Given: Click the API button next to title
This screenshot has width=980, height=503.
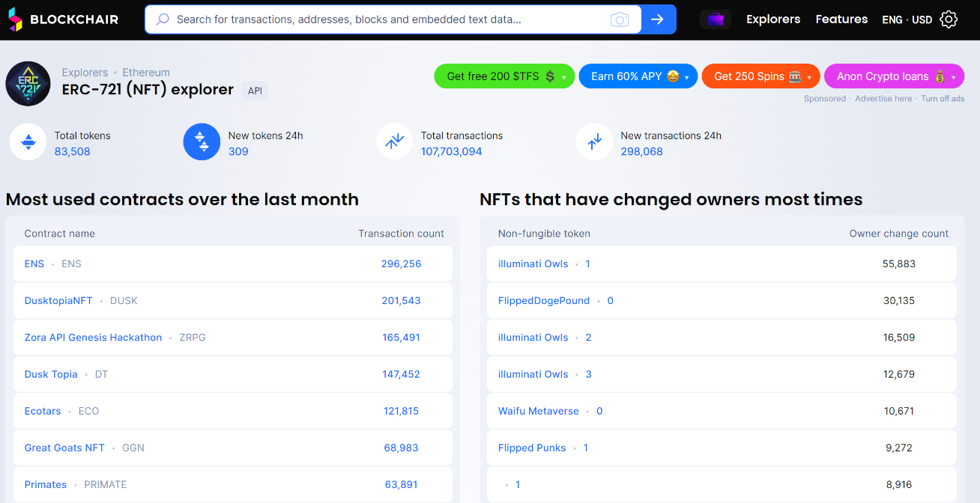Looking at the screenshot, I should pyautogui.click(x=255, y=91).
